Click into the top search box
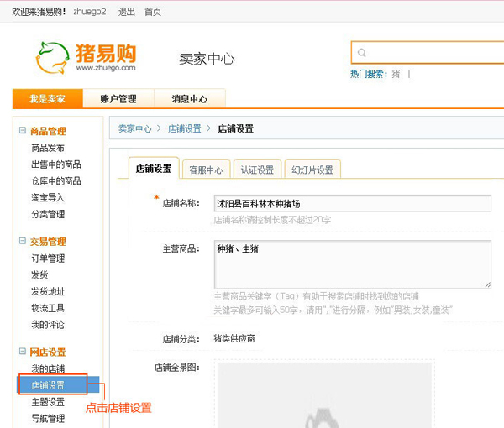This screenshot has height=428, width=504. pos(428,53)
